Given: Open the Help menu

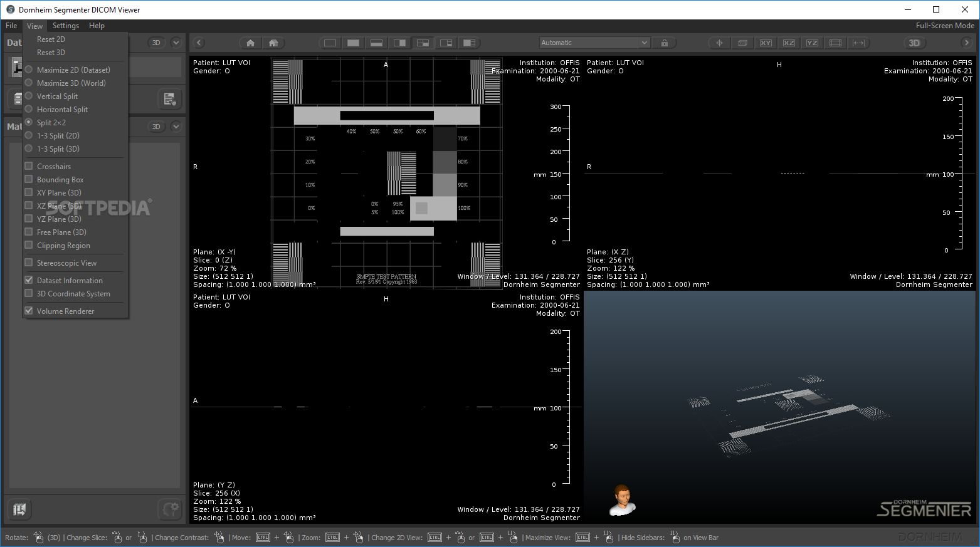Looking at the screenshot, I should point(97,26).
